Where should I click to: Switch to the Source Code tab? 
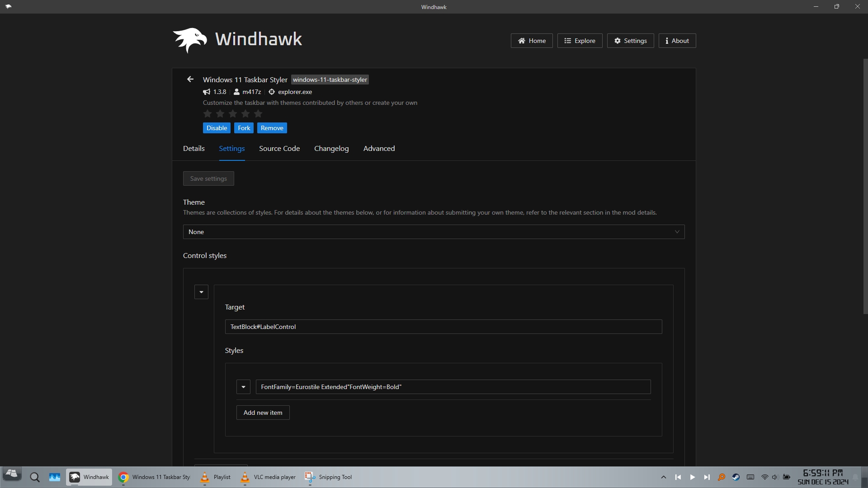(279, 148)
